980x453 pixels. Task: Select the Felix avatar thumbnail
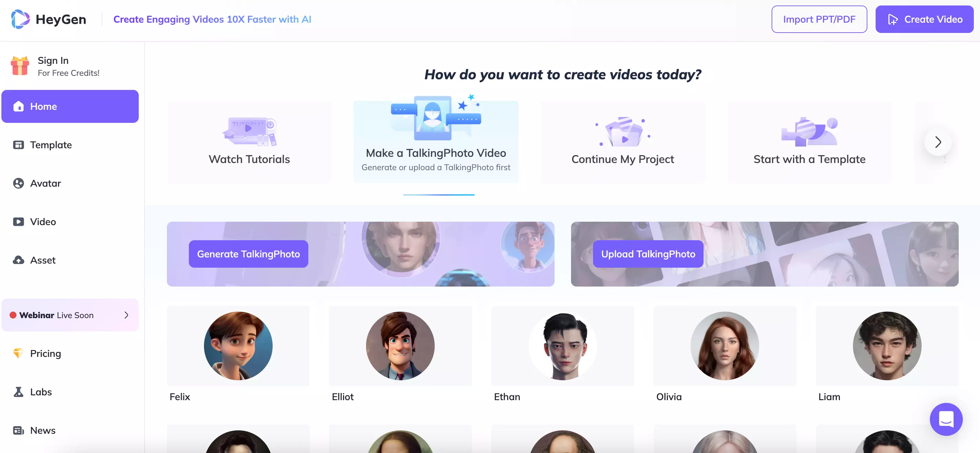click(x=238, y=346)
